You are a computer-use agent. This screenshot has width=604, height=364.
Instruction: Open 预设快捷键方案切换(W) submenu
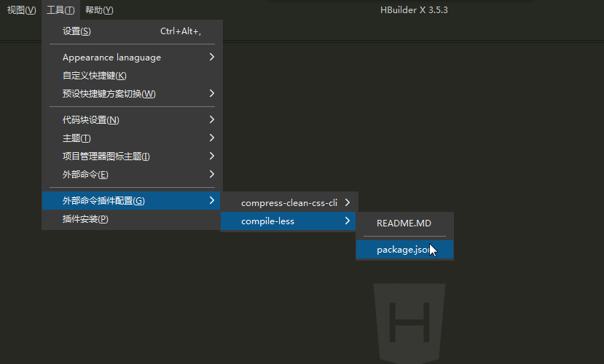132,93
